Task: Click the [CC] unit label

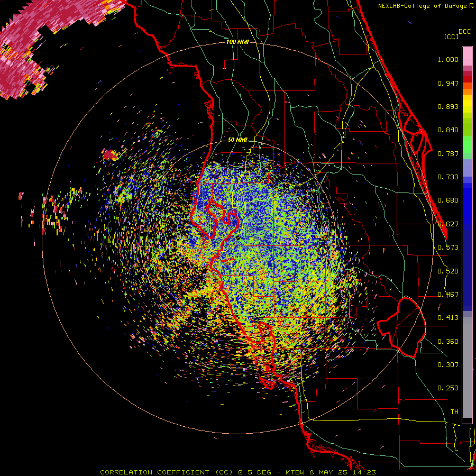Action: click(451, 36)
